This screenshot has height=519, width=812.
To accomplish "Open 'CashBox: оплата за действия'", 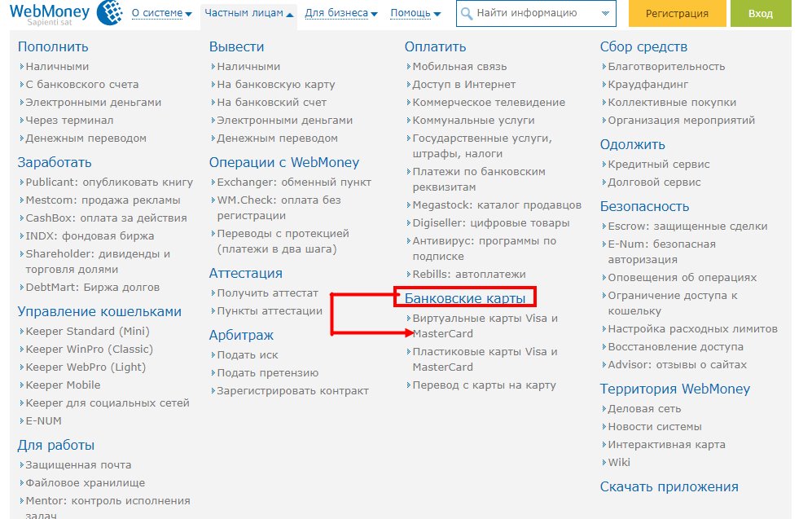I will click(106, 218).
